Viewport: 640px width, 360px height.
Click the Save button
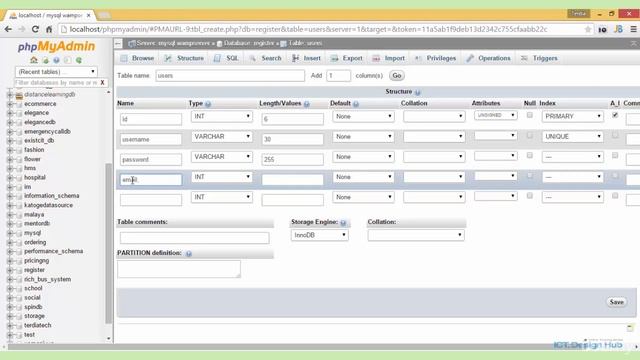(x=616, y=302)
